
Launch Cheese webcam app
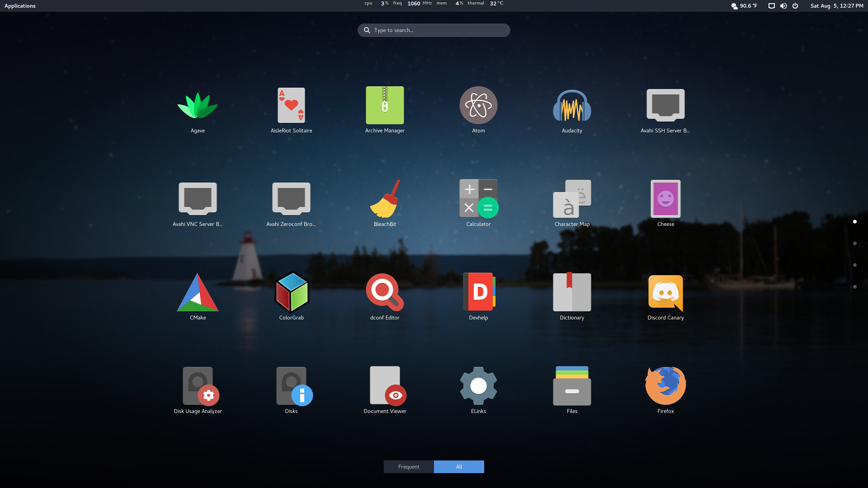click(665, 199)
